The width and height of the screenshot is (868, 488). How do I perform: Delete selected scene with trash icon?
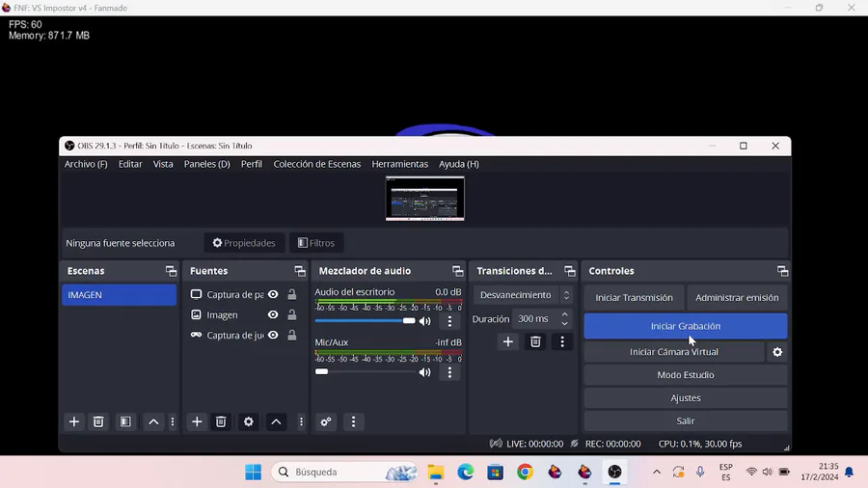[x=98, y=421]
